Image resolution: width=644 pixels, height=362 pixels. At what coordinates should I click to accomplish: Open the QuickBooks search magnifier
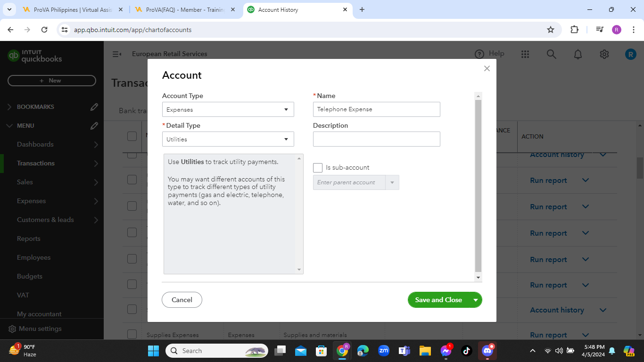coord(552,54)
